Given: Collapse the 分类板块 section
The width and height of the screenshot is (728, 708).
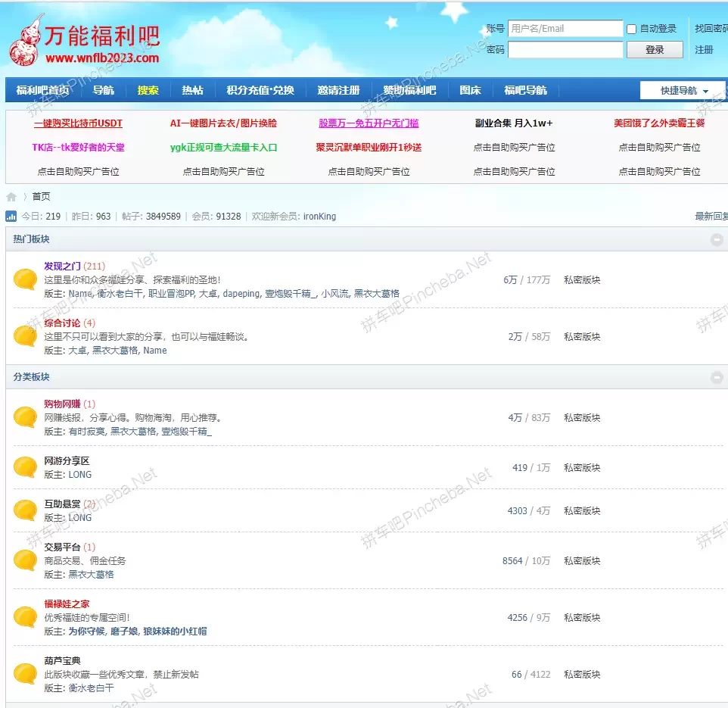Looking at the screenshot, I should pyautogui.click(x=717, y=377).
